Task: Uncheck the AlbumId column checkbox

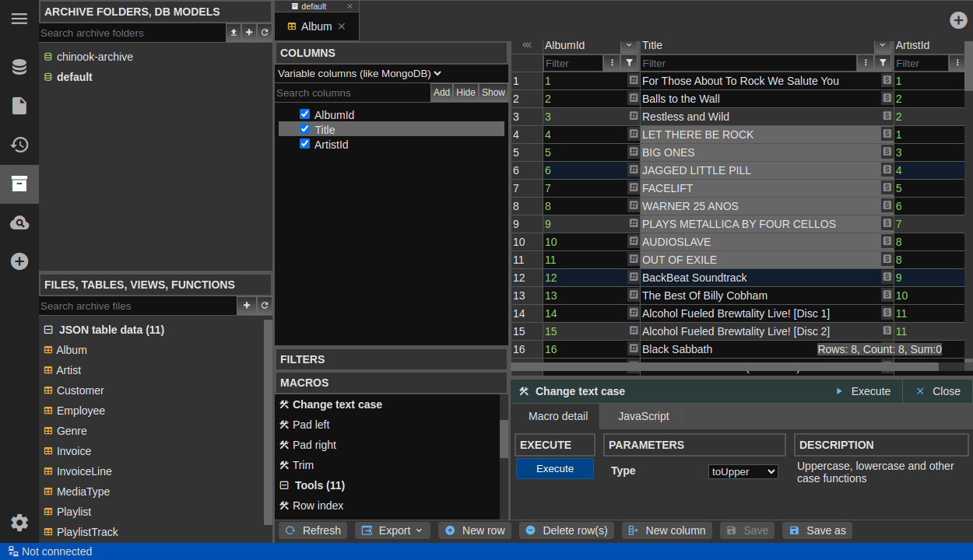Action: pyautogui.click(x=304, y=113)
